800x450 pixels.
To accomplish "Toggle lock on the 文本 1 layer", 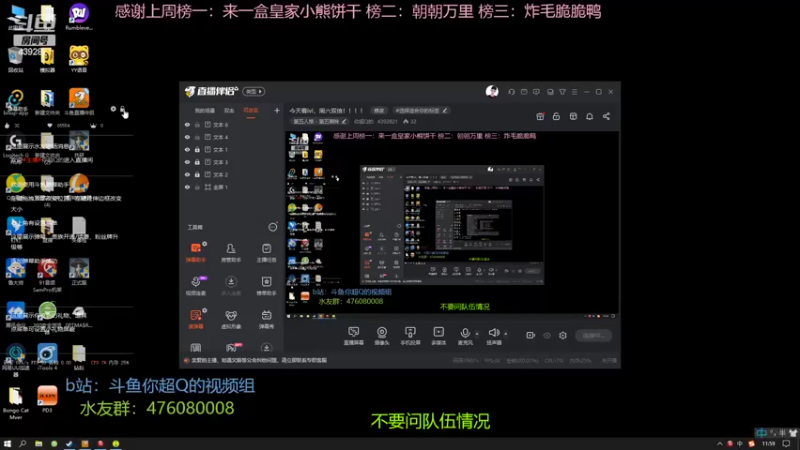I will click(197, 149).
